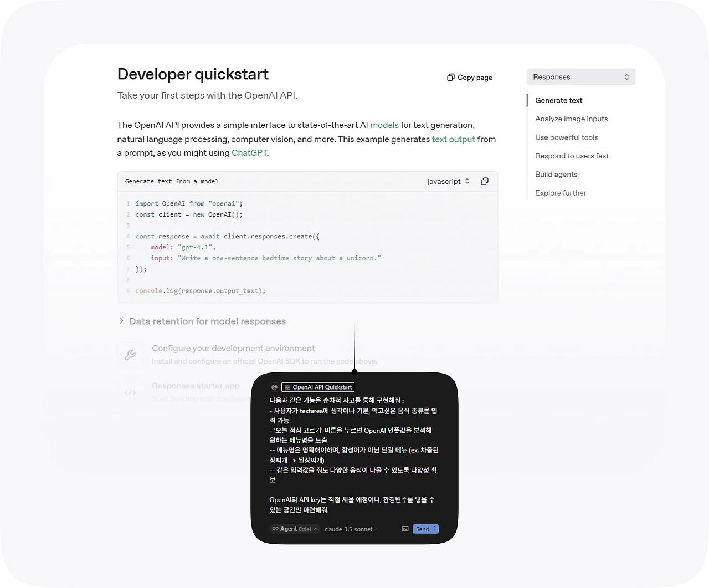Click the subtitle "Take your first steps with the OpenAI API."

pyautogui.click(x=207, y=95)
